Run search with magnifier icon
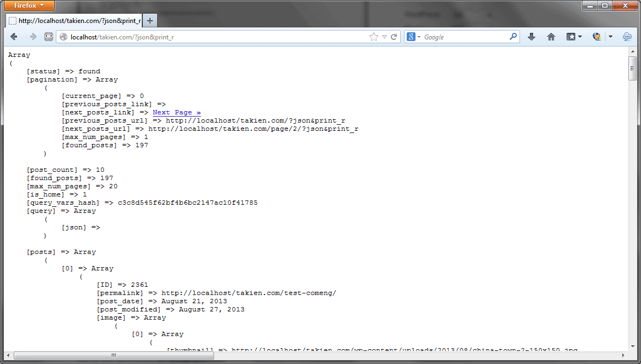The height and width of the screenshot is (364, 641). (513, 37)
